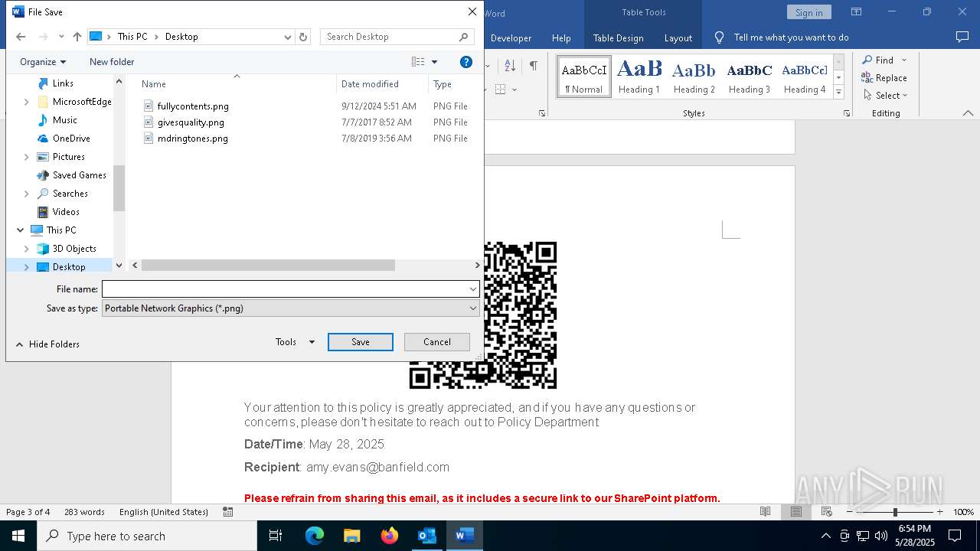
Task: Expand Searches folder in tree
Action: pos(27,194)
